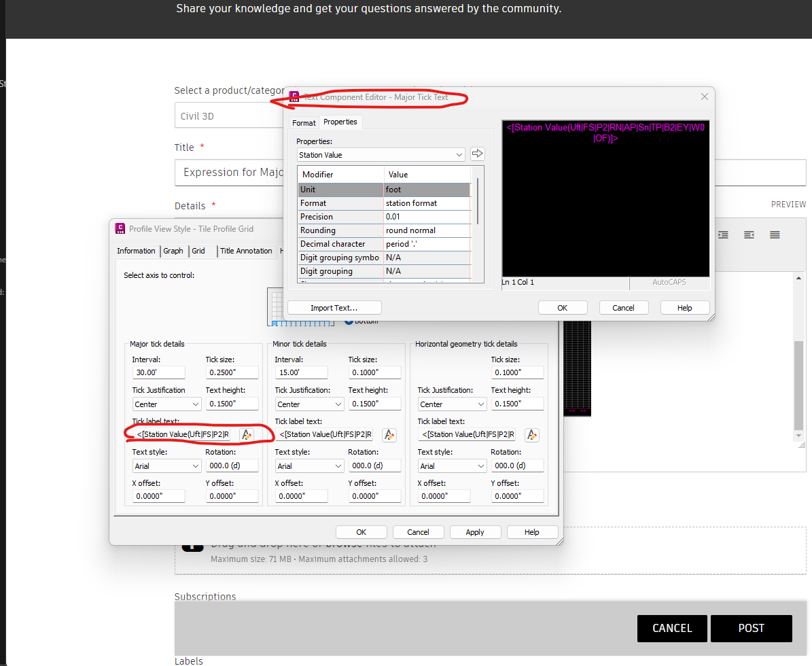Click the Profile View Style dialog title bar icon
This screenshot has height=666, width=812.
pyautogui.click(x=120, y=229)
